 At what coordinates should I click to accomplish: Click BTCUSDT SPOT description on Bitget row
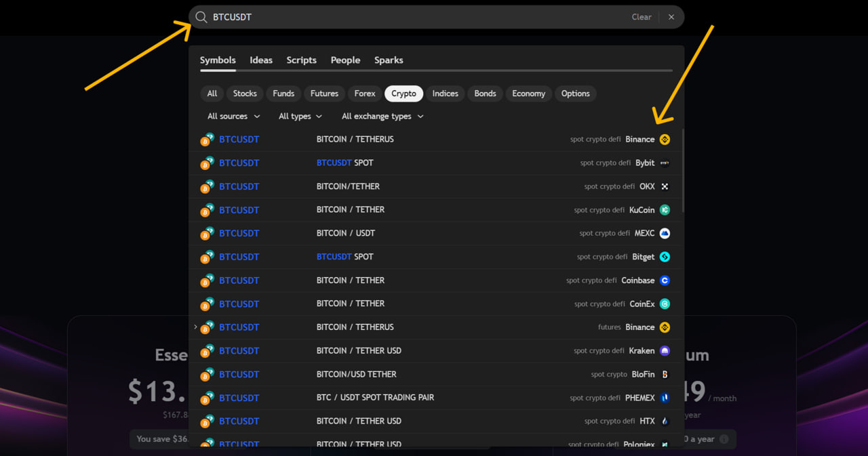click(x=345, y=257)
